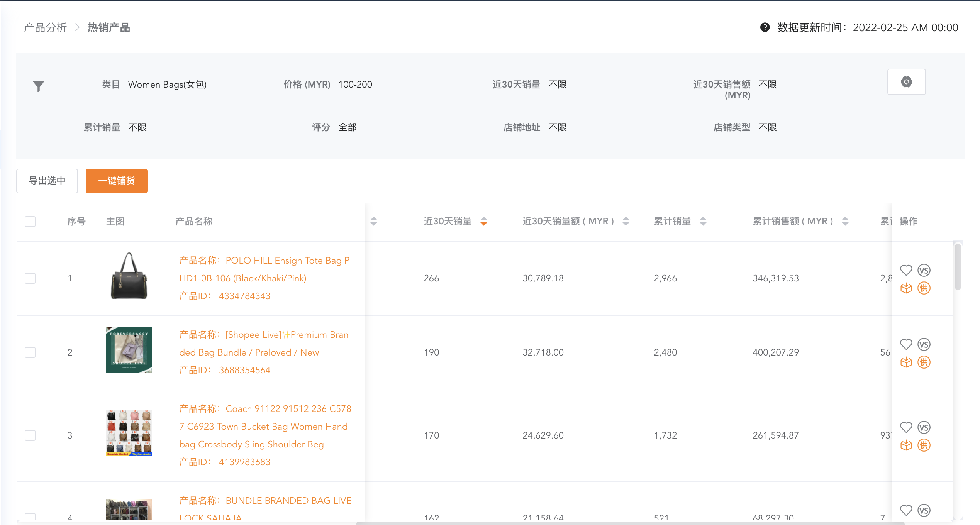Click the sales amount 32,718.00

tap(543, 352)
